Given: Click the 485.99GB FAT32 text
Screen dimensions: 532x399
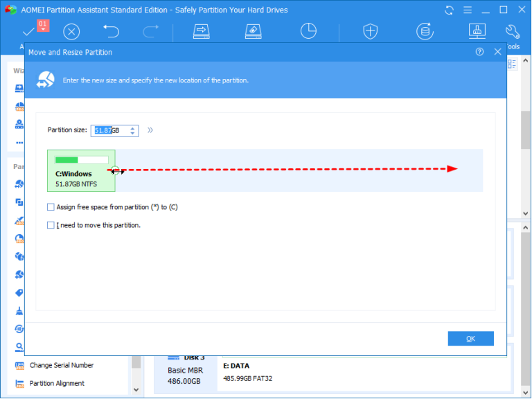Looking at the screenshot, I should [x=248, y=379].
